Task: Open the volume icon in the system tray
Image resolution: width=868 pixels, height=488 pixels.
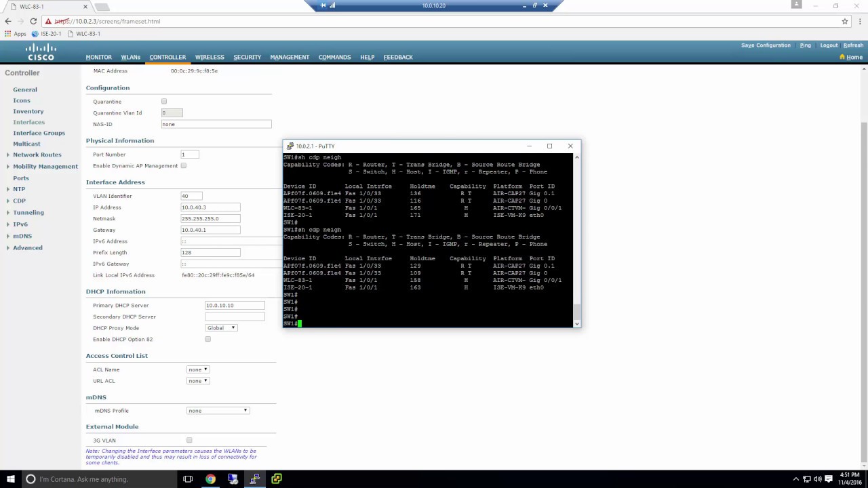Action: (818, 479)
